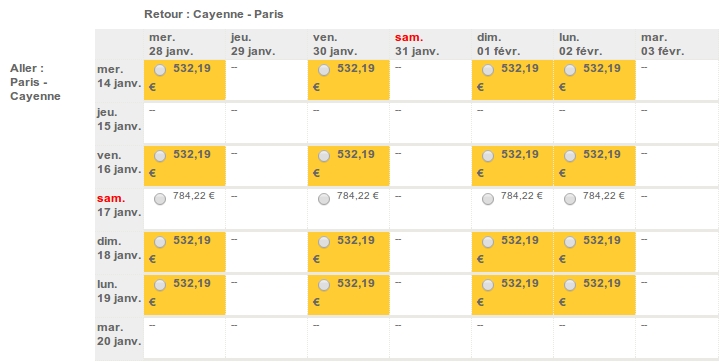
Task: Select 18 janv. outbound with 28 janv. return
Action: (160, 242)
